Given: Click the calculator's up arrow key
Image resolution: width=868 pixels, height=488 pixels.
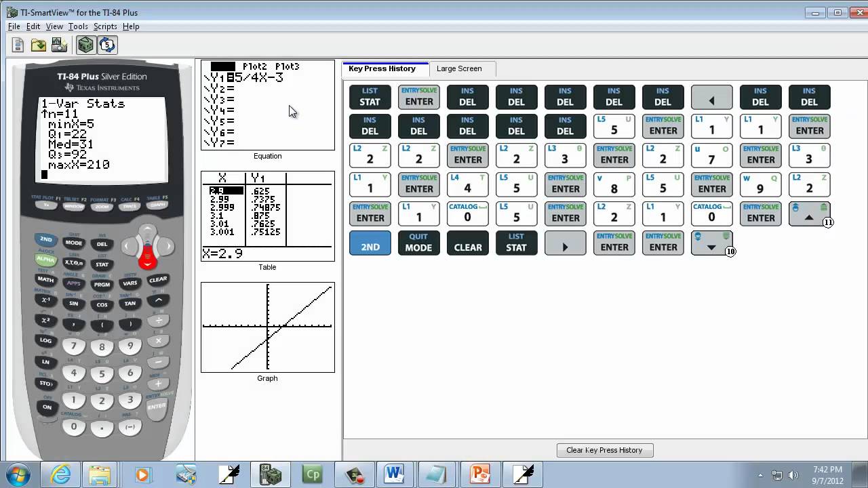Looking at the screenshot, I should coord(147,233).
